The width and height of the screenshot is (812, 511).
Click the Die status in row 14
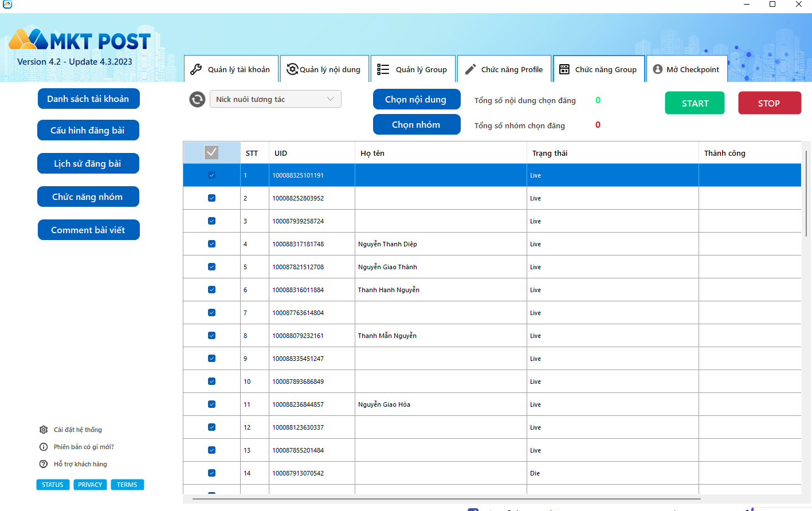(x=535, y=473)
